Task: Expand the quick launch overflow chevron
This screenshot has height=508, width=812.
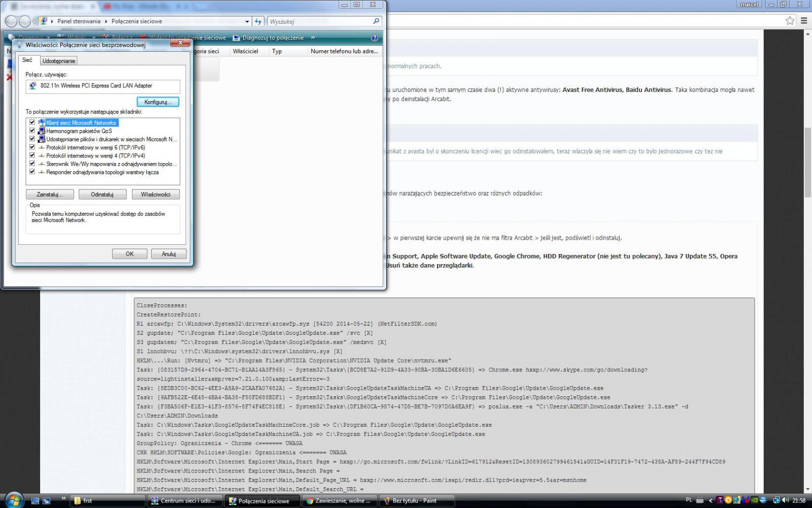Action: 63,498
